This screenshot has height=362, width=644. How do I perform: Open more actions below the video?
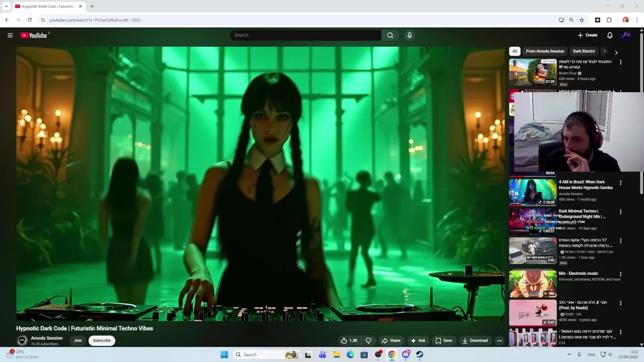[x=499, y=340]
